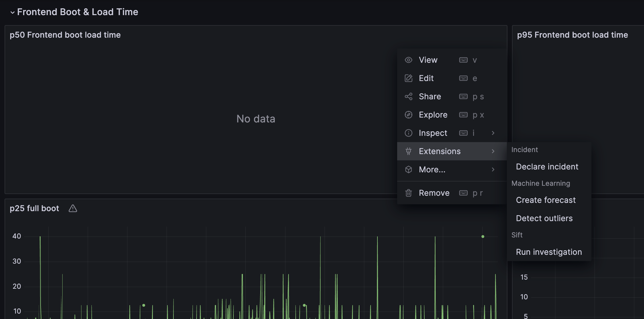644x319 pixels.
Task: Select Declare incident from the Extensions submenu
Action: (547, 166)
